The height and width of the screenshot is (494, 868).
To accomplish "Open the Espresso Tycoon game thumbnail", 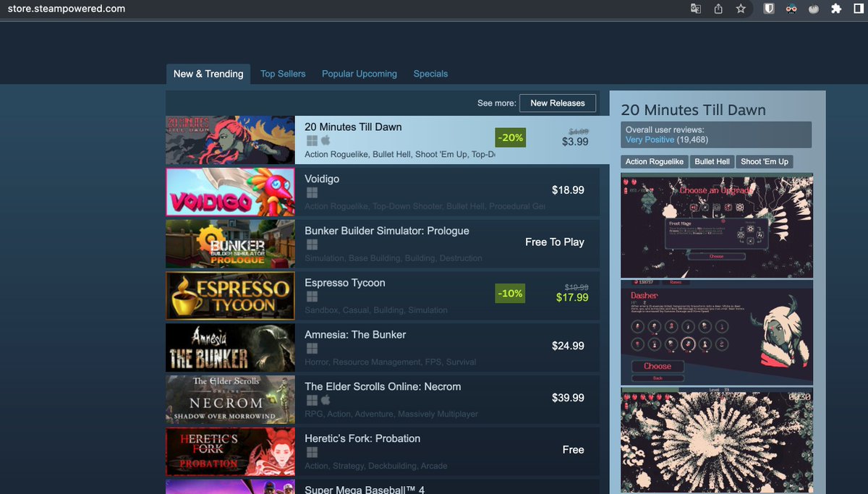I will click(230, 296).
